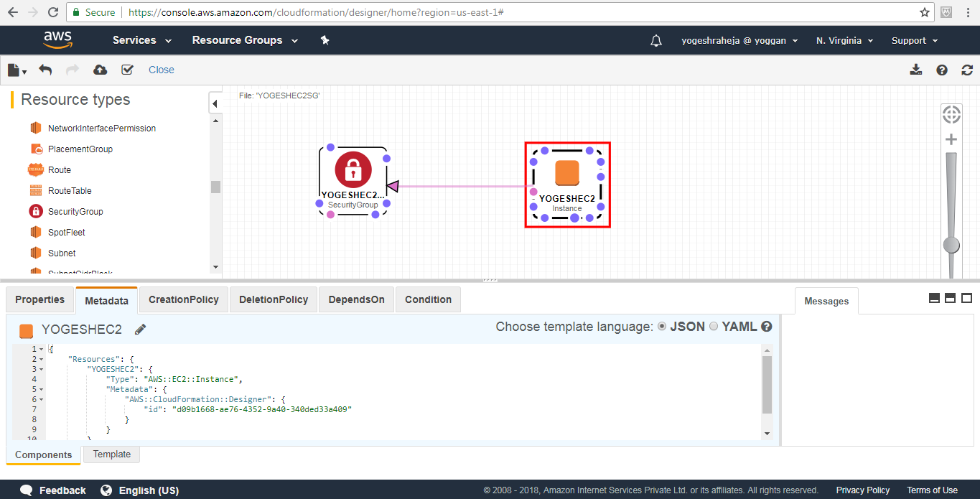Switch to the Template view tab

coord(112,454)
